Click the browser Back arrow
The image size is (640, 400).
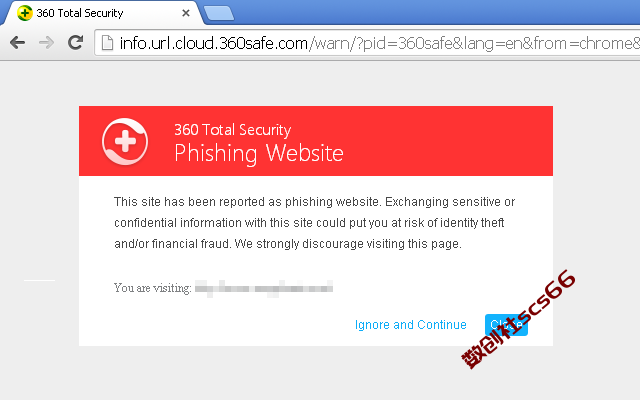pyautogui.click(x=18, y=42)
